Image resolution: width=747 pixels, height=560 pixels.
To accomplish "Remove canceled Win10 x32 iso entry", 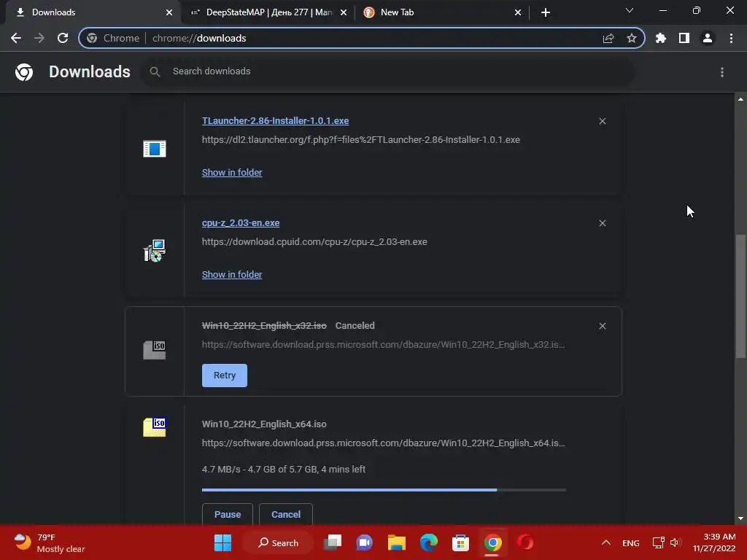I will [603, 326].
